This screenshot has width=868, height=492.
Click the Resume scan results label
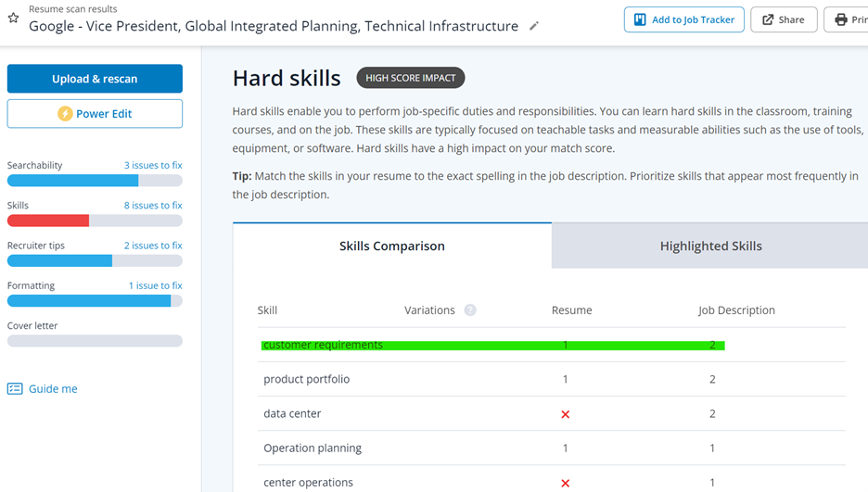(x=73, y=9)
